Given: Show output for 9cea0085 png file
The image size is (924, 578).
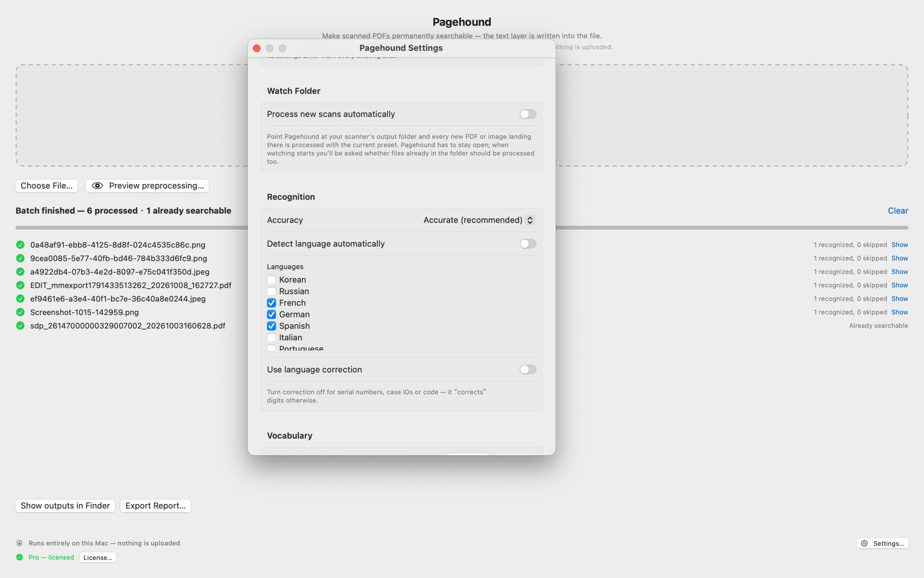Looking at the screenshot, I should pyautogui.click(x=899, y=258).
